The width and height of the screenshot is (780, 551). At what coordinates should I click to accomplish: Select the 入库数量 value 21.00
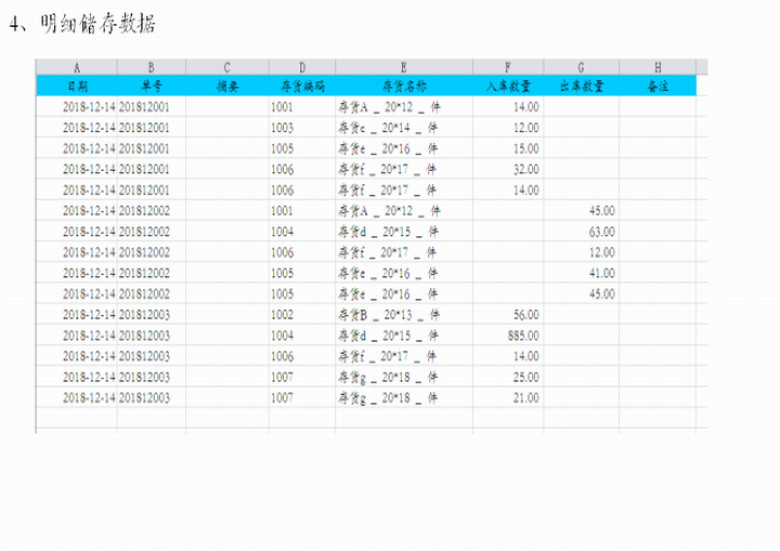pyautogui.click(x=508, y=398)
